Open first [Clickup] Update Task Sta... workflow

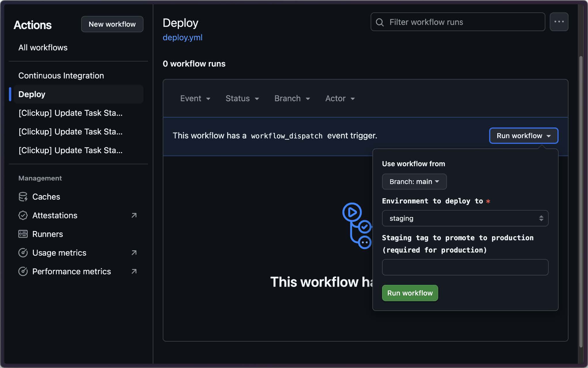(x=78, y=113)
